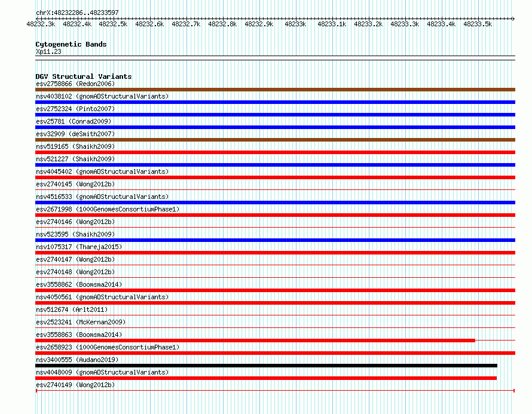This screenshot has width=532, height=414.
Task: Click the chrX:48232286..48233597 coordinates text
Action: (x=77, y=13)
